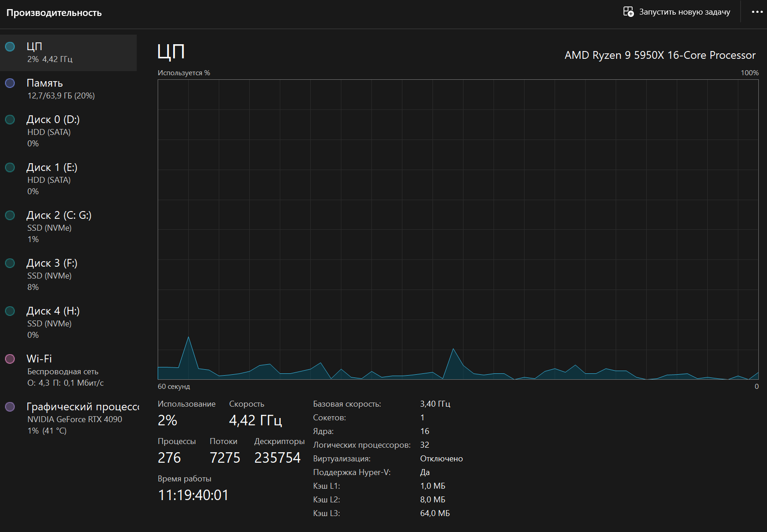Click the Сокетов label
Screen dimensions: 767x532
(329, 418)
